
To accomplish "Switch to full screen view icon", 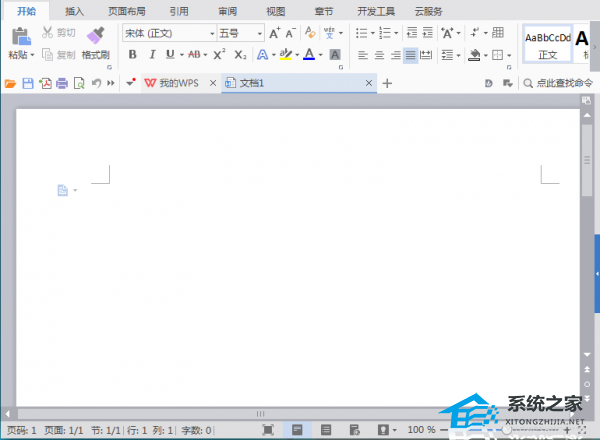I will coord(268,430).
